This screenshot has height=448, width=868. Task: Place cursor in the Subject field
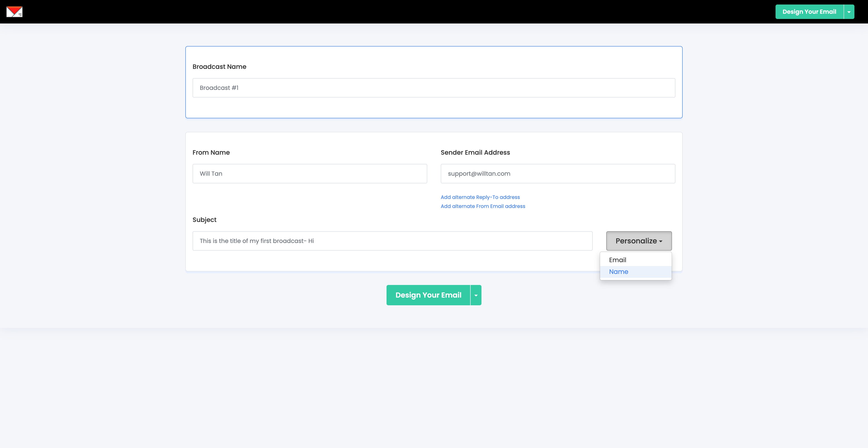coord(392,241)
